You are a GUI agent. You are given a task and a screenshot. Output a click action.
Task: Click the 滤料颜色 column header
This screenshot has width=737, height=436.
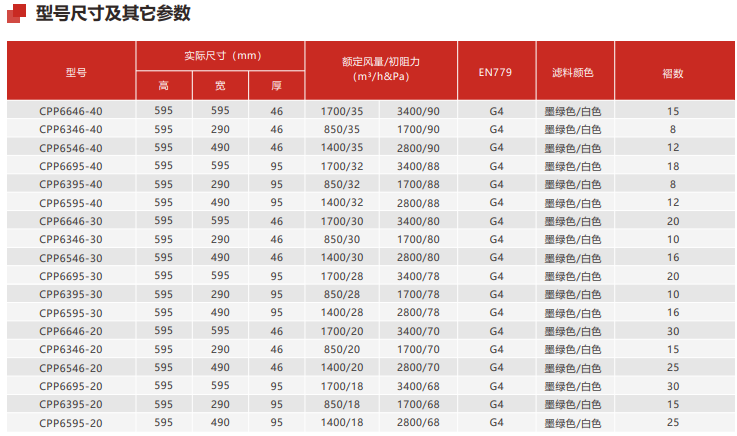573,72
